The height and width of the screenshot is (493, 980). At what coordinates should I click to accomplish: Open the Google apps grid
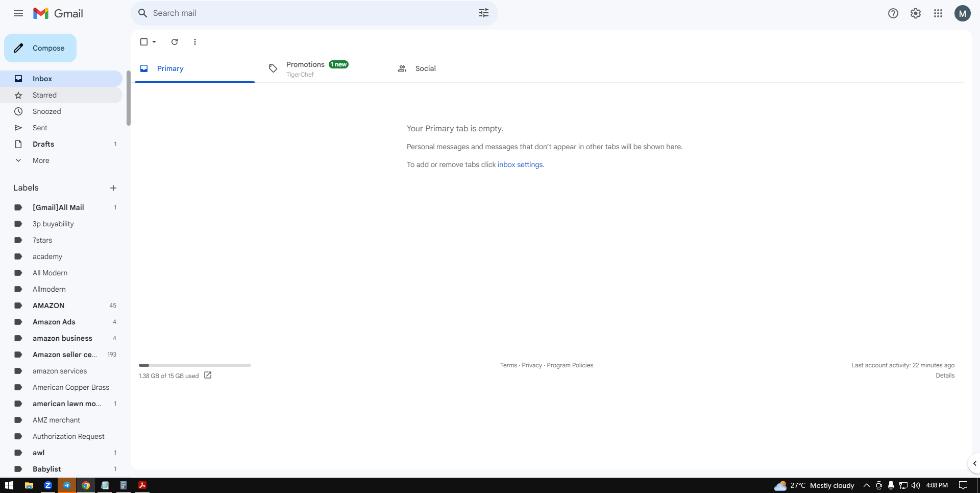(x=938, y=13)
